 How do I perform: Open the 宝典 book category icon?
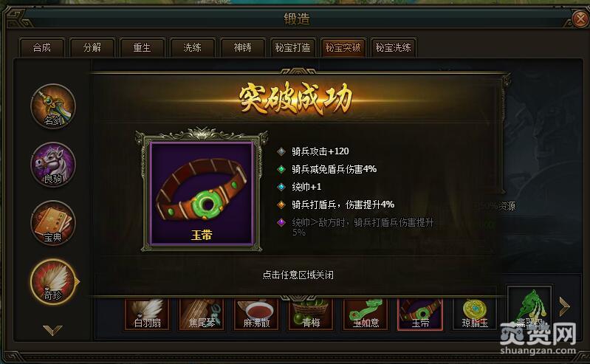coord(53,223)
